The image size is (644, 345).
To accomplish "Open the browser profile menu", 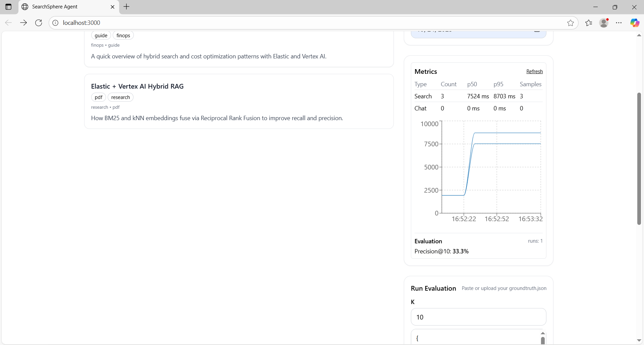I will click(604, 23).
